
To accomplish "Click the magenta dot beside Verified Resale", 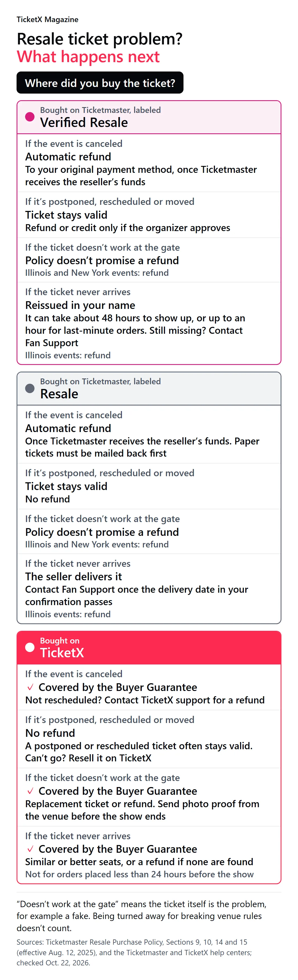I will (x=30, y=117).
